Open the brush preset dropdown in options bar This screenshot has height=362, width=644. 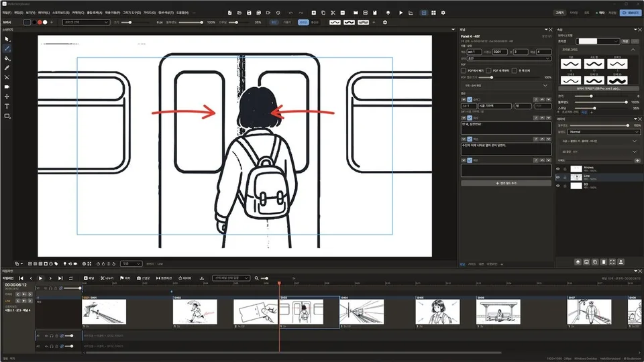coord(86,22)
